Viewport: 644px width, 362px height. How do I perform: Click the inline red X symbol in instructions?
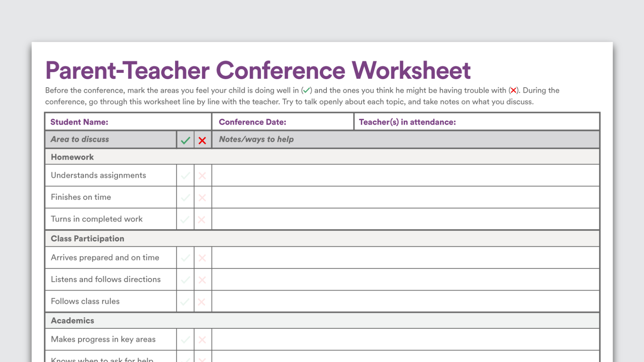(x=514, y=90)
